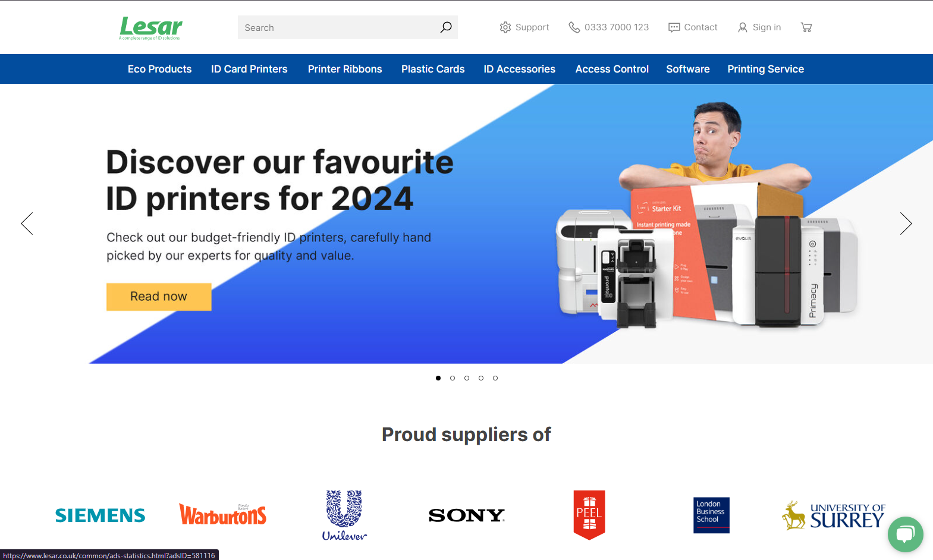
Task: Select the third carousel dot
Action: point(467,378)
